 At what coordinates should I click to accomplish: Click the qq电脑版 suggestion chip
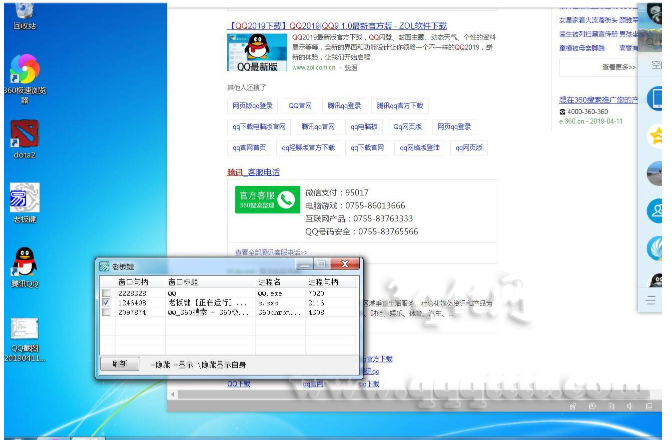tap(364, 126)
